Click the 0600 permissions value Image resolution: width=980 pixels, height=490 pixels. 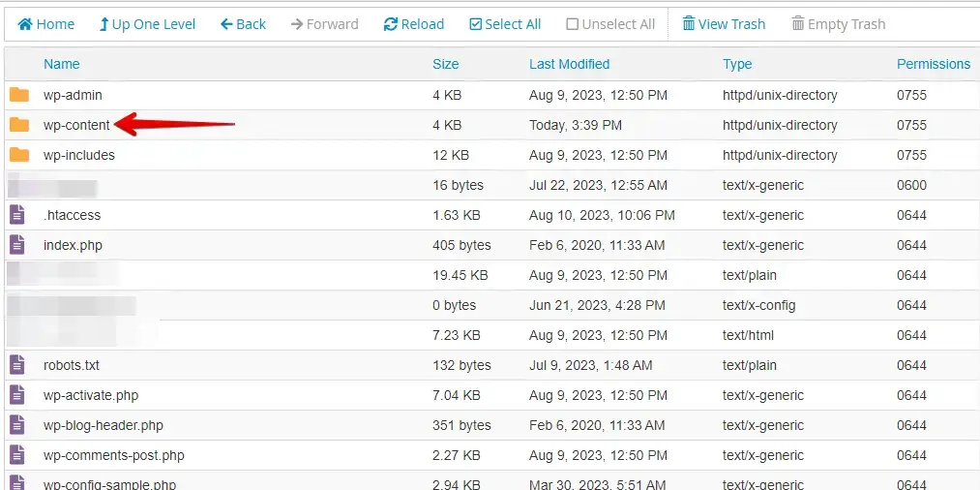[912, 185]
